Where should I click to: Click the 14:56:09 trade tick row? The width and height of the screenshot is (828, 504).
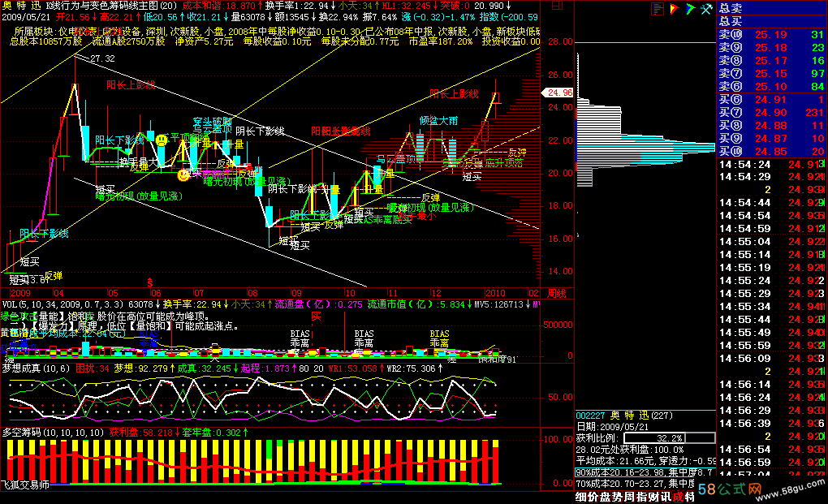772,359
